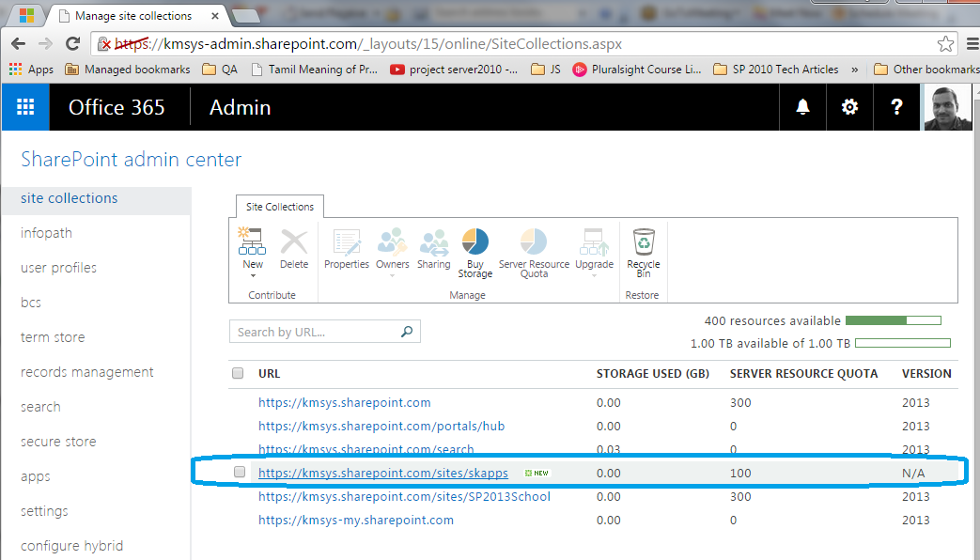The height and width of the screenshot is (560, 980).
Task: Go forward in the browser
Action: click(x=45, y=44)
